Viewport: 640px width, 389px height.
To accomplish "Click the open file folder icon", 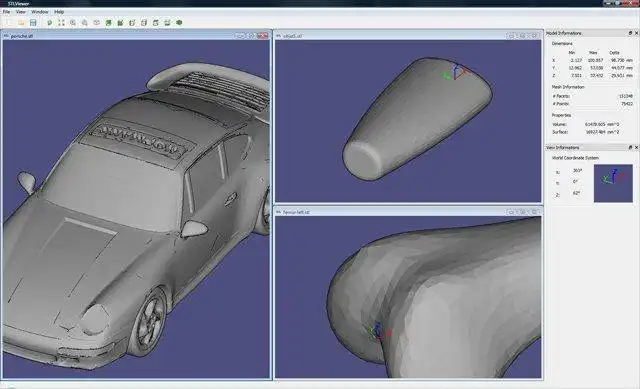I will click(x=21, y=23).
